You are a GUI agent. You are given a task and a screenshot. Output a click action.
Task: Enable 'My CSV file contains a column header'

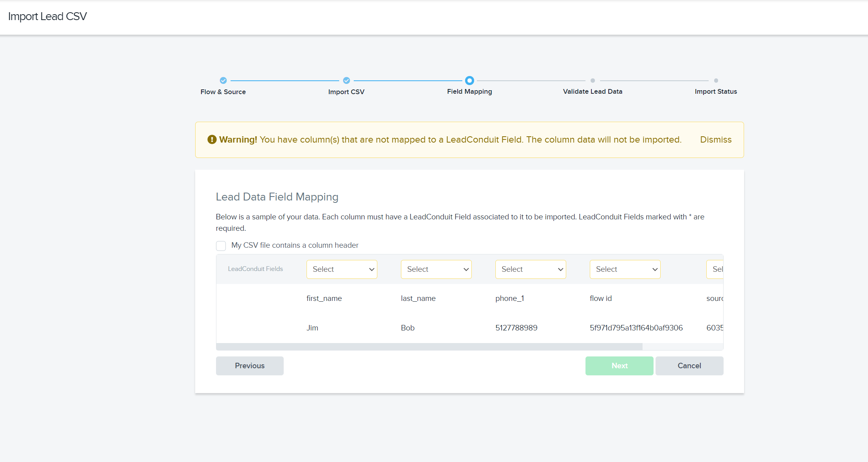(221, 246)
